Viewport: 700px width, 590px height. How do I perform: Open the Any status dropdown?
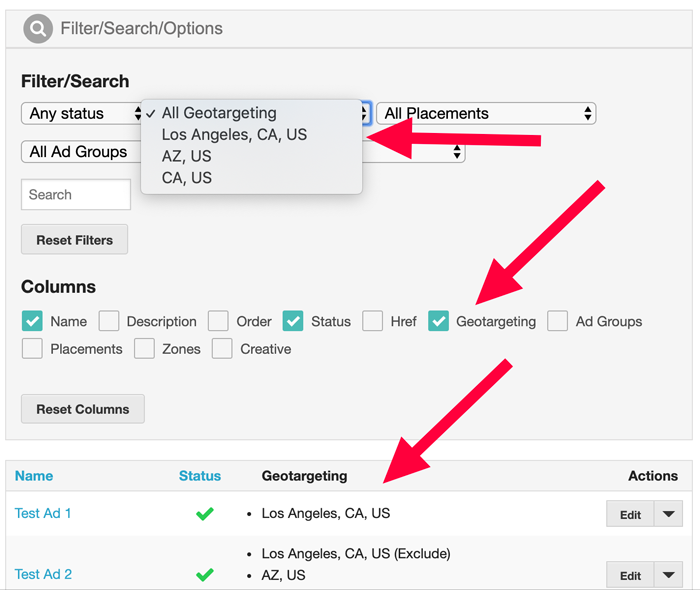click(81, 113)
